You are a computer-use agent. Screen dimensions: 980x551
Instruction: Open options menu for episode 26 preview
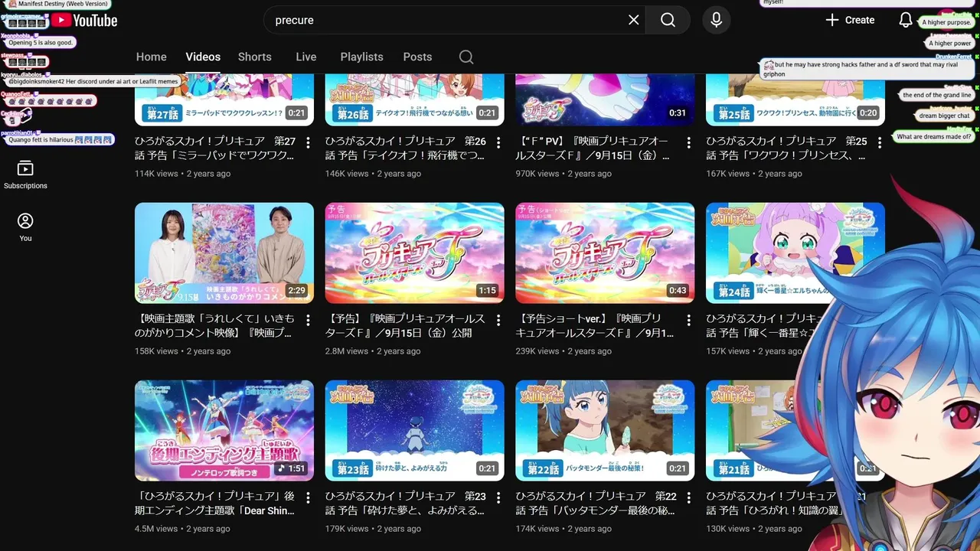[x=498, y=142]
